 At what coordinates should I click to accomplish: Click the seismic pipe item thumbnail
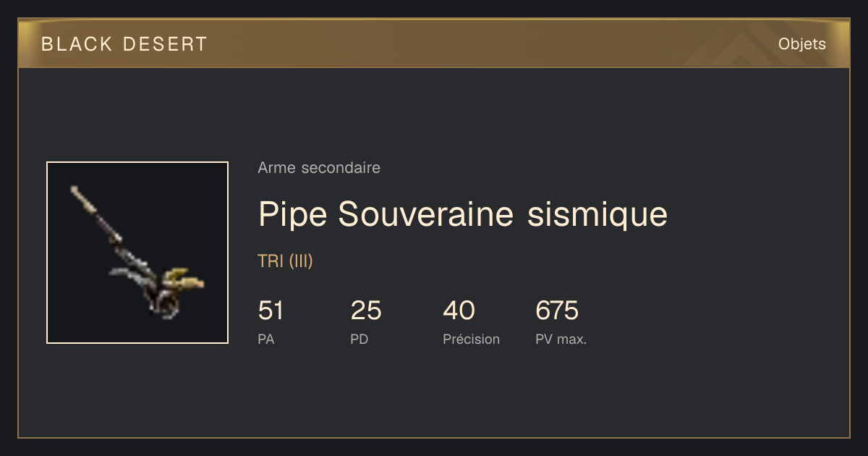coord(137,253)
